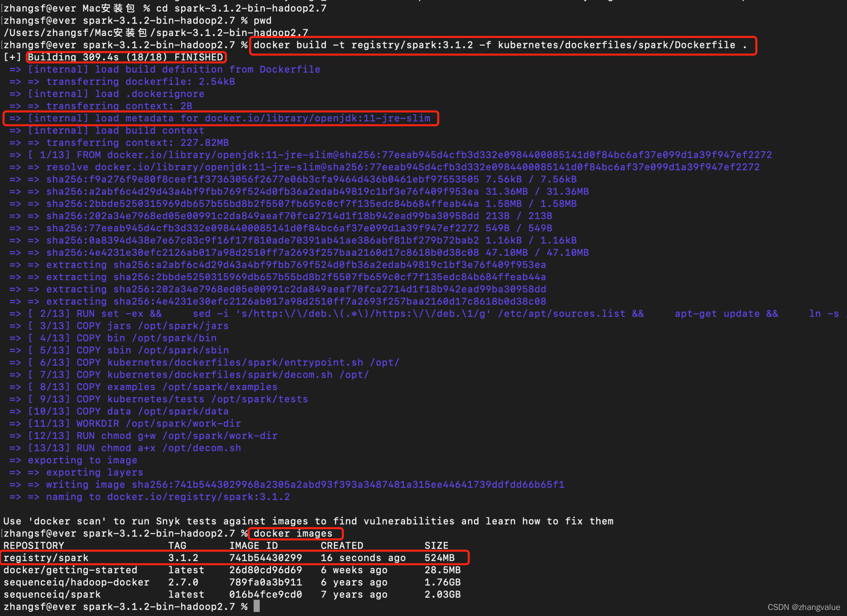
Task: Click the sequenceiq/spark repository entry
Action: click(x=52, y=595)
